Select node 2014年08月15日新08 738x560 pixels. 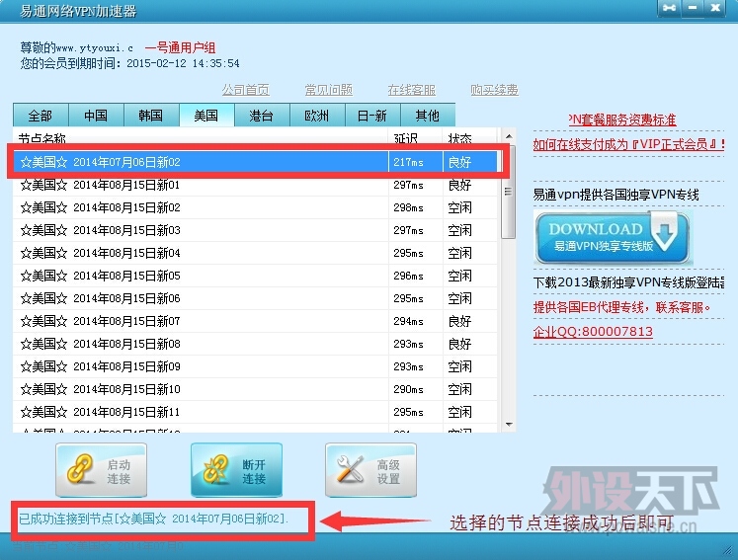[255, 344]
